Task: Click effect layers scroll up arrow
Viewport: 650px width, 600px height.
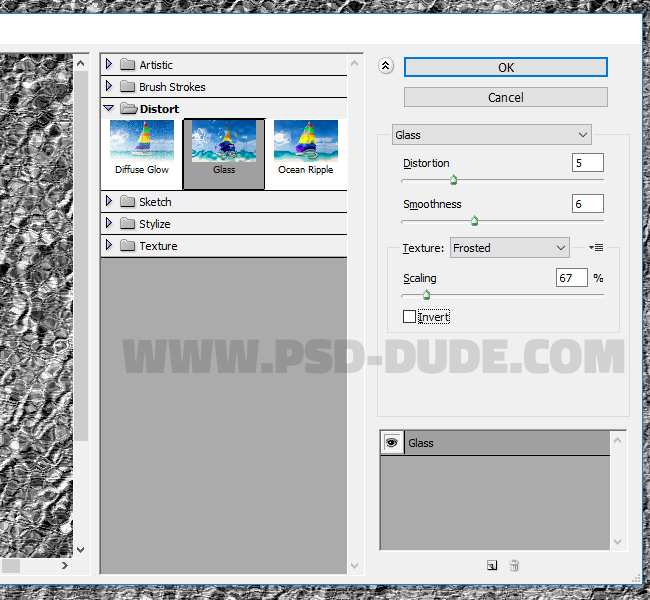Action: coord(617,440)
